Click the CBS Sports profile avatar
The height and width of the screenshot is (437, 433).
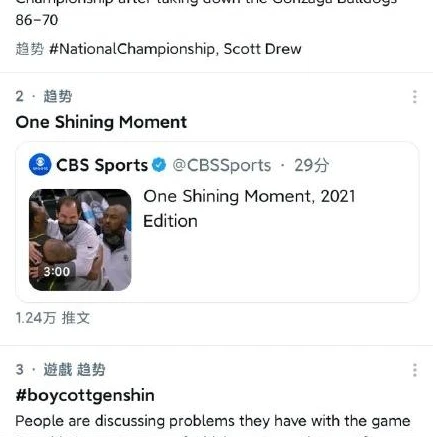point(40,164)
